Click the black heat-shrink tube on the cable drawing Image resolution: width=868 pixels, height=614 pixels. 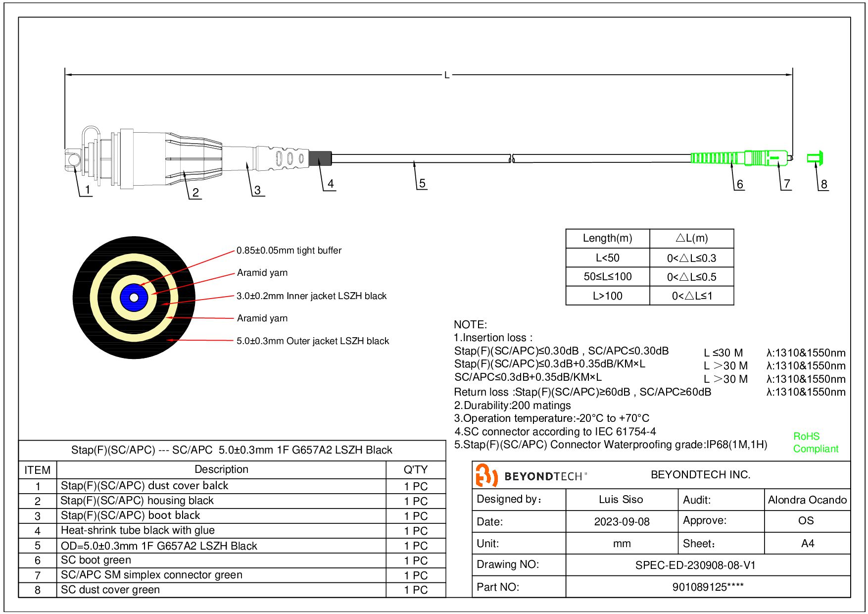point(320,158)
